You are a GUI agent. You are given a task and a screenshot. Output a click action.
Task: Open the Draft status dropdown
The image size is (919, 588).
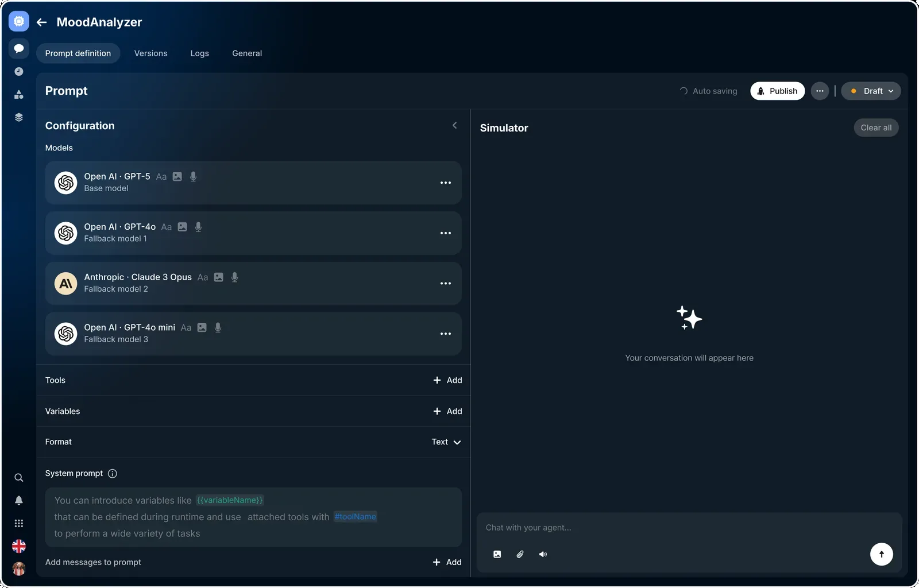pos(871,91)
